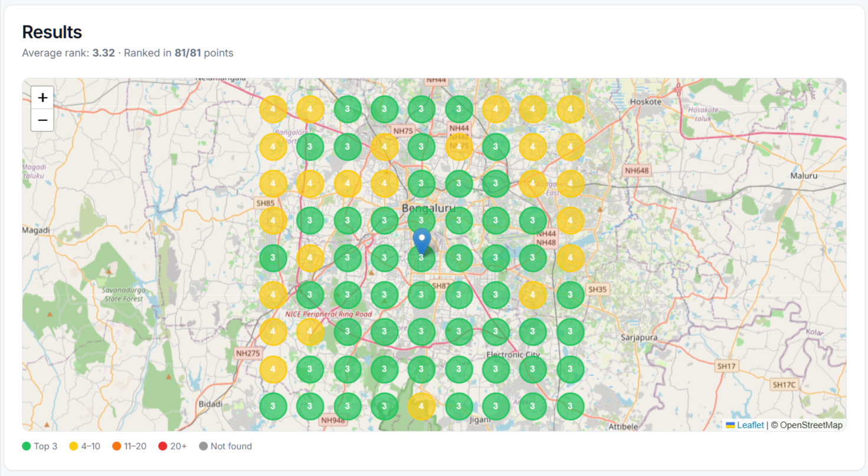Click the yellow 4–10 legend dot

pyautogui.click(x=74, y=447)
